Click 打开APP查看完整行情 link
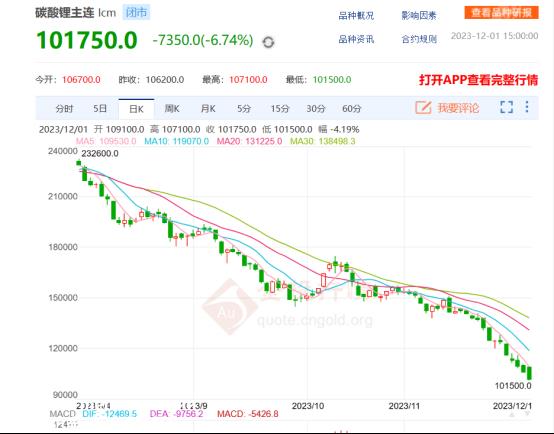Viewport: 554px width, 434px height. (x=478, y=80)
